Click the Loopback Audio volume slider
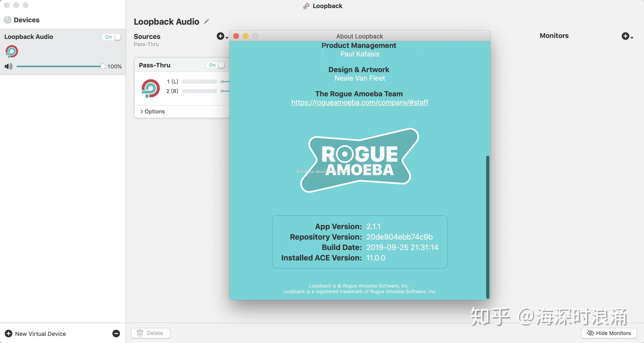644x343 pixels. [60, 67]
